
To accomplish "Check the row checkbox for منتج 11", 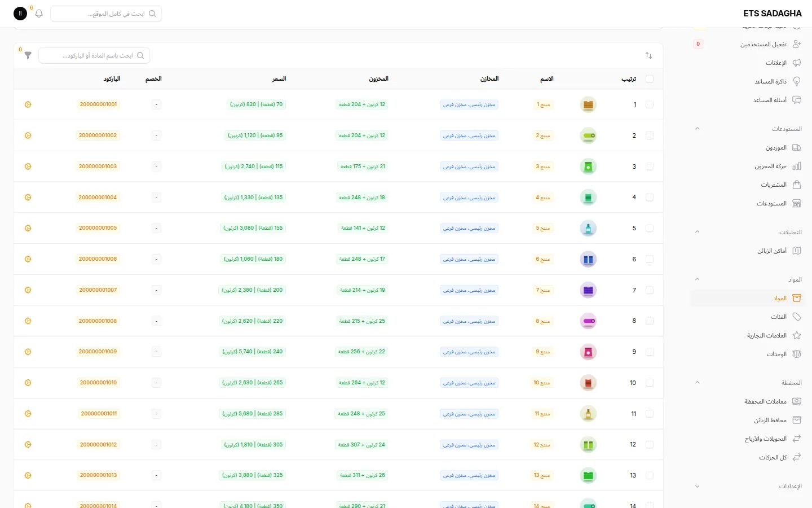I will coord(650,414).
